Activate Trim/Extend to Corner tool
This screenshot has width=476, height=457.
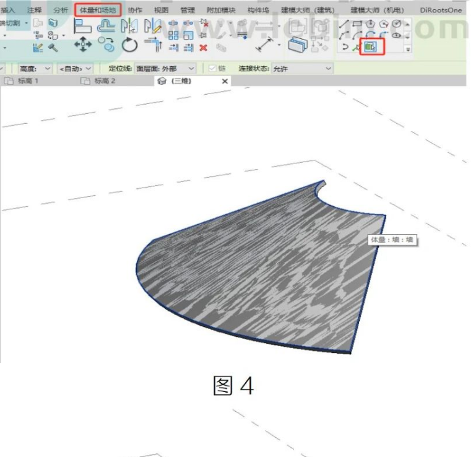click(154, 45)
